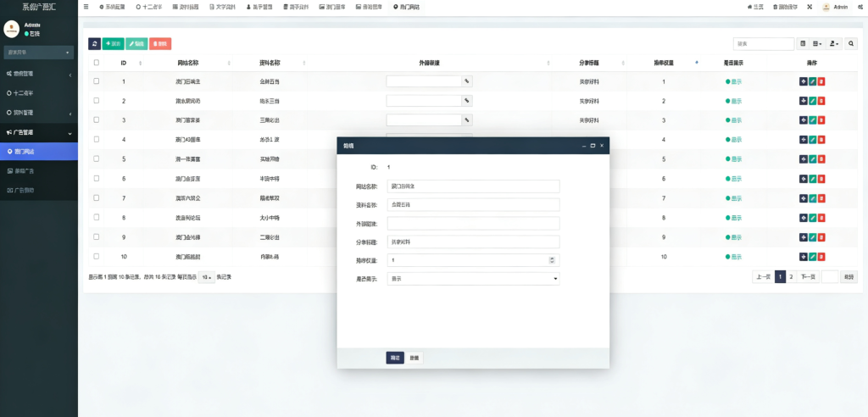Select the highlighted sidebar item with pin icon
Screen dimensions: 868x417
point(39,151)
